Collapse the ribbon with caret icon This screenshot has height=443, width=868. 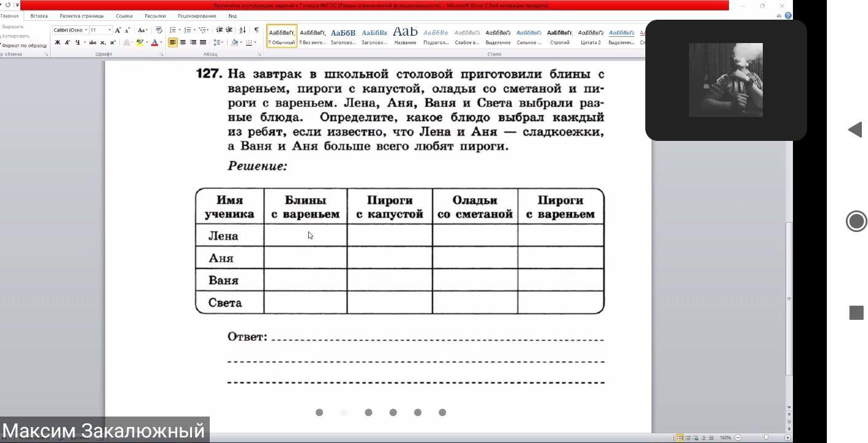coord(779,16)
